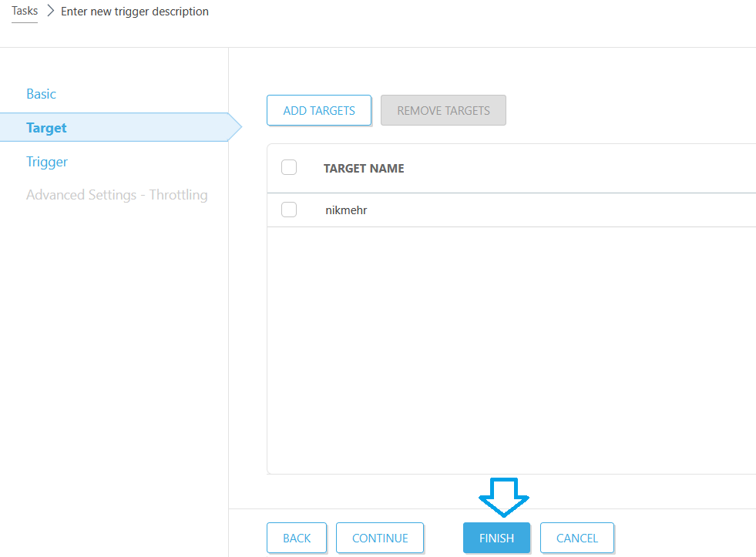Click the Tasks breadcrumb link

coord(25,12)
